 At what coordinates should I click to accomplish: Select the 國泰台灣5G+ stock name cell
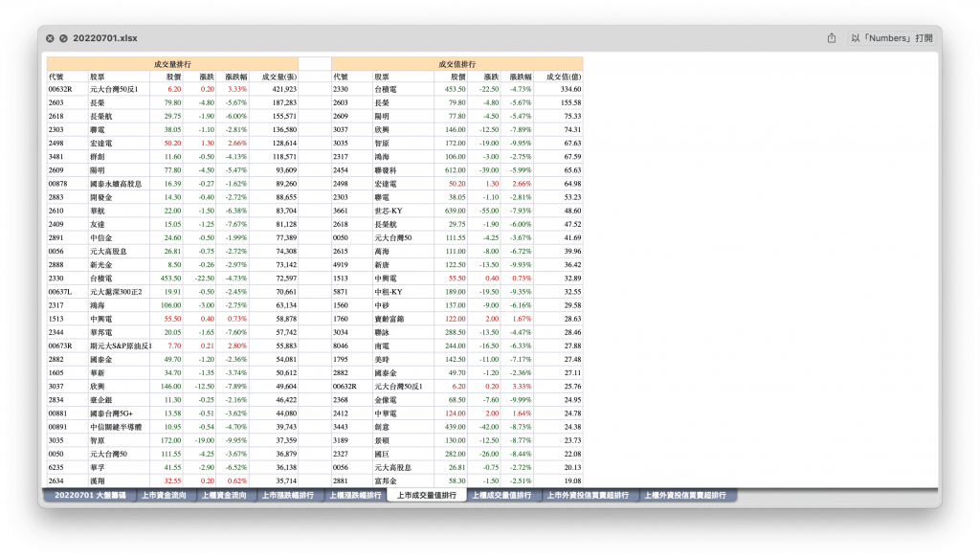[119, 413]
